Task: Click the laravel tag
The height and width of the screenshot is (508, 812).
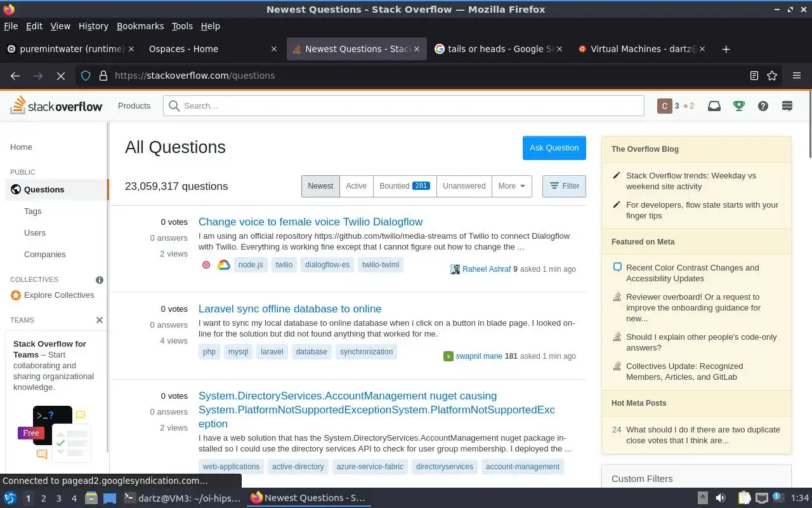Action: click(272, 352)
